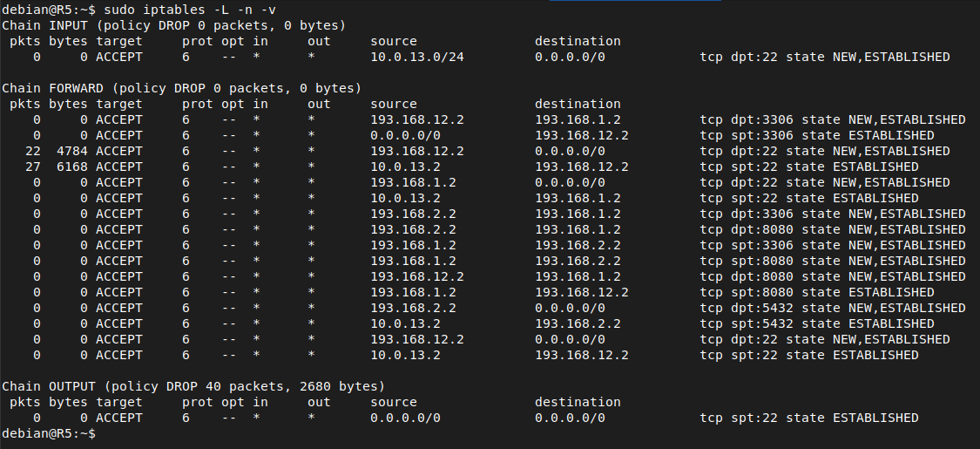Image resolution: width=980 pixels, height=449 pixels.
Task: Click 'tcp spt:3306 state NEW,ESTABLISHED' rule text
Action: 833,245
